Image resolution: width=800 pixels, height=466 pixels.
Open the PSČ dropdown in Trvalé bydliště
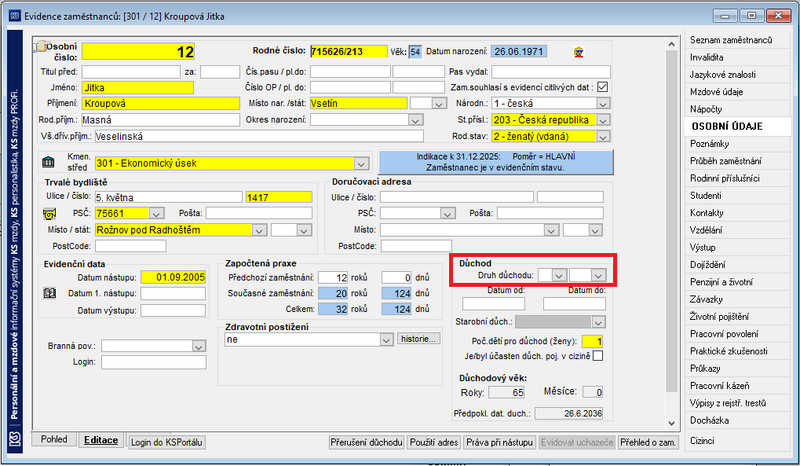click(x=157, y=213)
